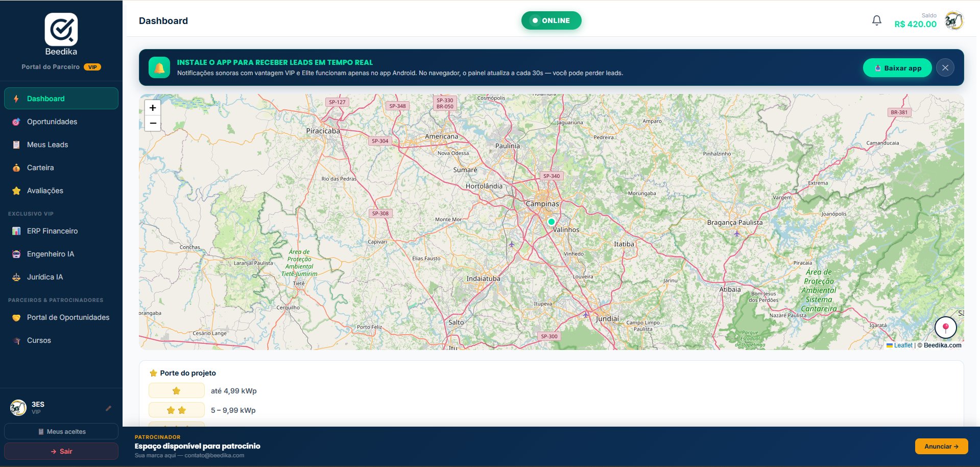This screenshot has height=467, width=980.
Task: Click the Jundiaí label on the map
Action: [607, 318]
